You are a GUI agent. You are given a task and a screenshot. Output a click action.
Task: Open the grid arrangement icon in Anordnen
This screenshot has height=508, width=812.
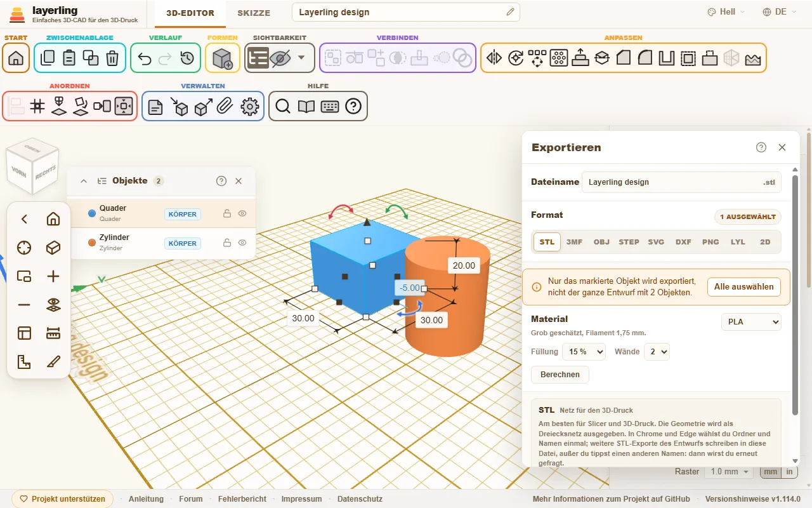37,106
